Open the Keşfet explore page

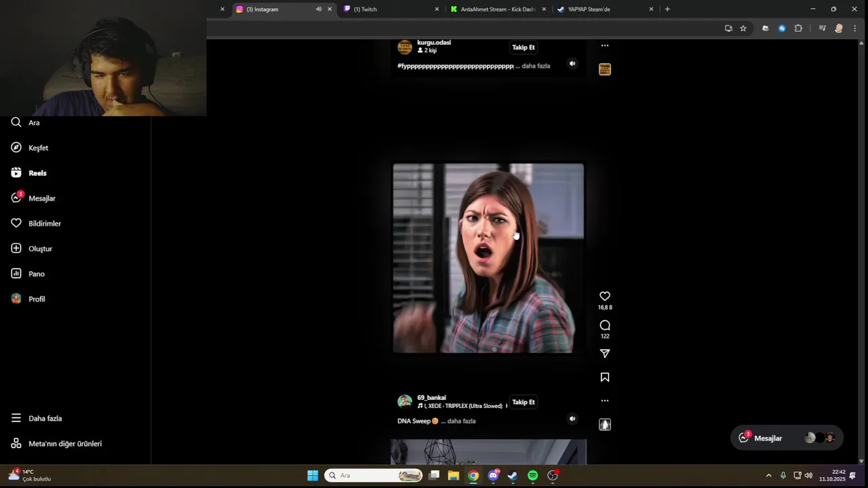(30, 148)
